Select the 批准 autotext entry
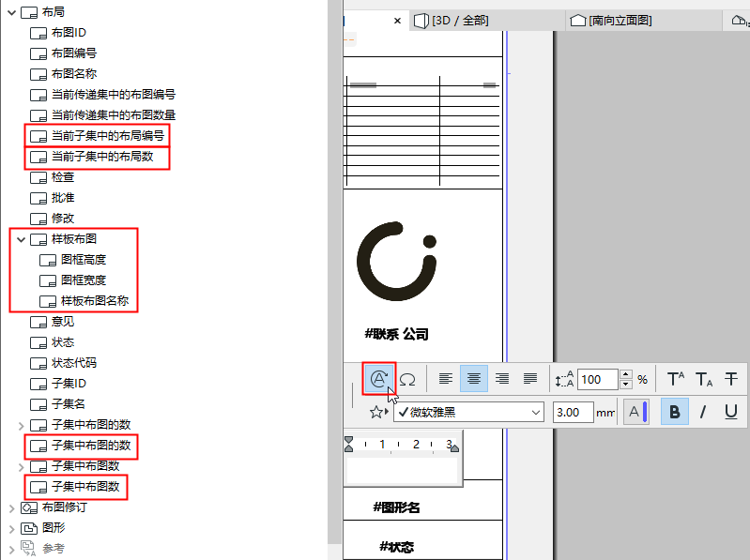The image size is (750, 560). click(x=63, y=198)
